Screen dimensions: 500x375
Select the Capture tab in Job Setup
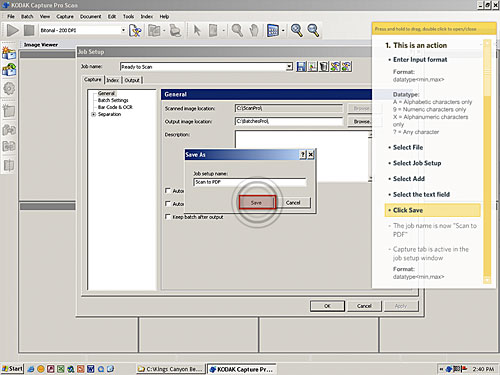click(93, 80)
